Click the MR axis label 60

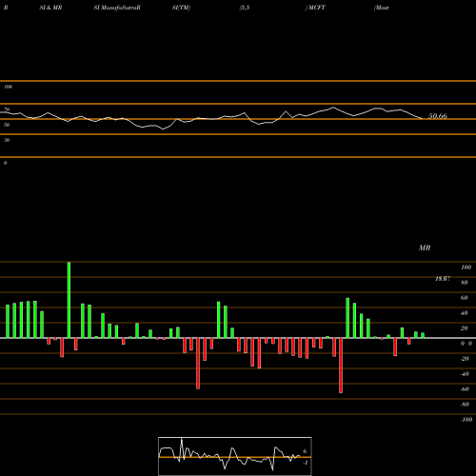coord(465,298)
